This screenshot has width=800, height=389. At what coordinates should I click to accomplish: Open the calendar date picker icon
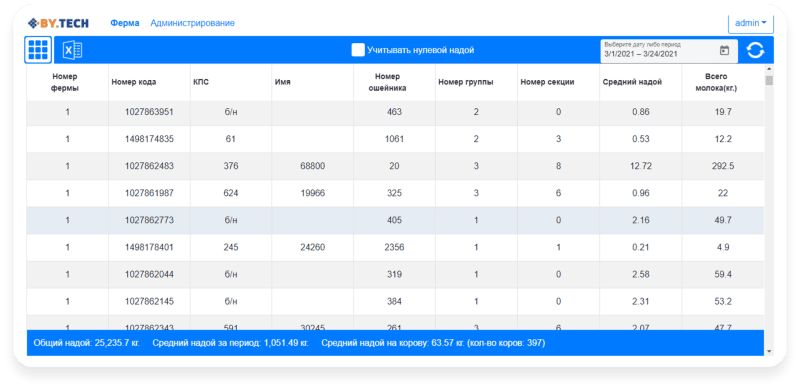coord(724,51)
